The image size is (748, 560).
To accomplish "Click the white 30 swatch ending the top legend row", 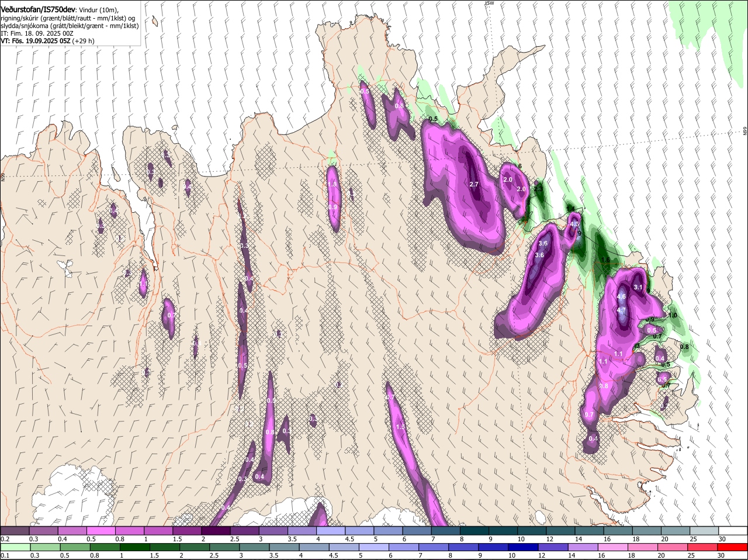I will (x=733, y=531).
